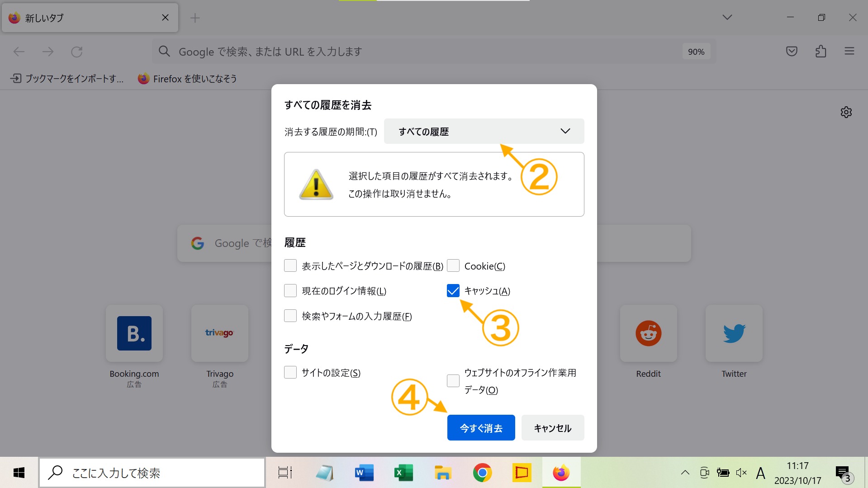The image size is (868, 488).
Task: Open File Explorer from the taskbar
Action: pyautogui.click(x=443, y=473)
